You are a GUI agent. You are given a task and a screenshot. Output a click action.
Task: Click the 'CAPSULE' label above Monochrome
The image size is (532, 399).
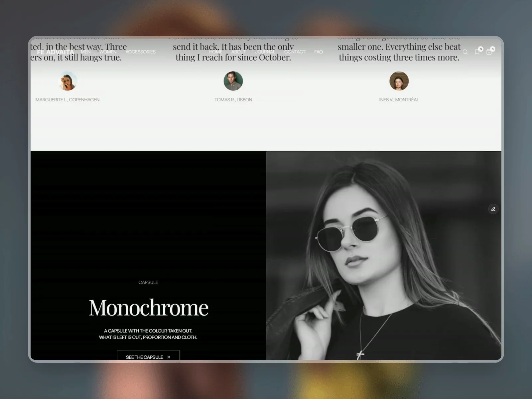tap(148, 282)
